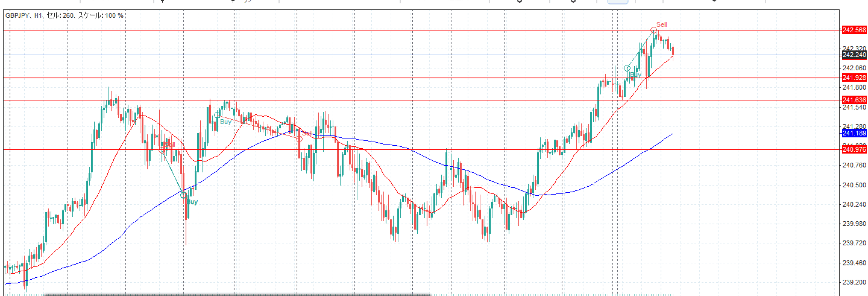
Task: Click the blue 241.189 price label
Action: point(854,133)
